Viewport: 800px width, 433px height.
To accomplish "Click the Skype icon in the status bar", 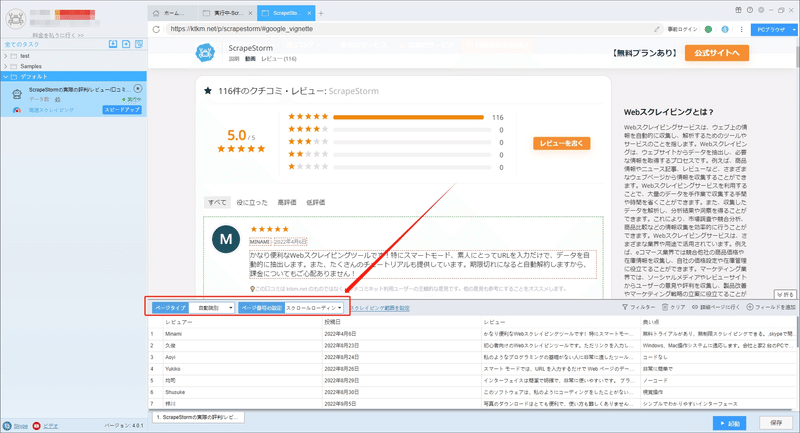I will (7, 426).
